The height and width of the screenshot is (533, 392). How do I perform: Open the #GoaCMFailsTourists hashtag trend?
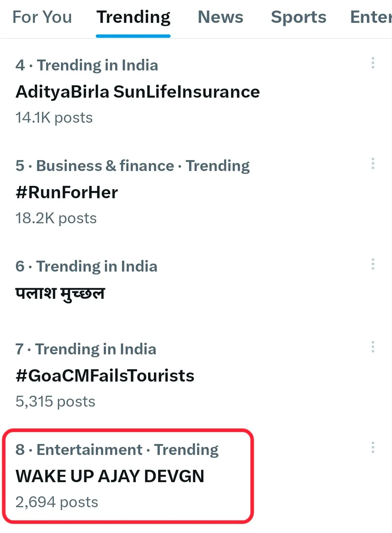[x=105, y=376]
